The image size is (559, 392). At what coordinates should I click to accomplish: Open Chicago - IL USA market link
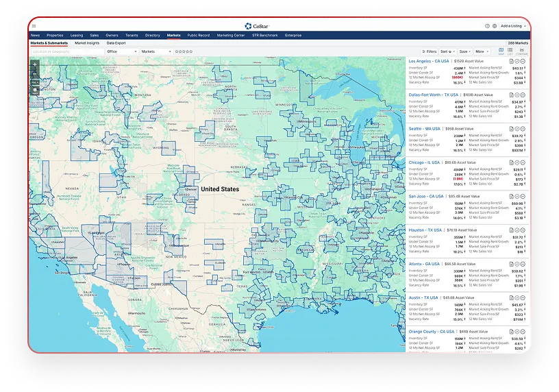(424, 162)
